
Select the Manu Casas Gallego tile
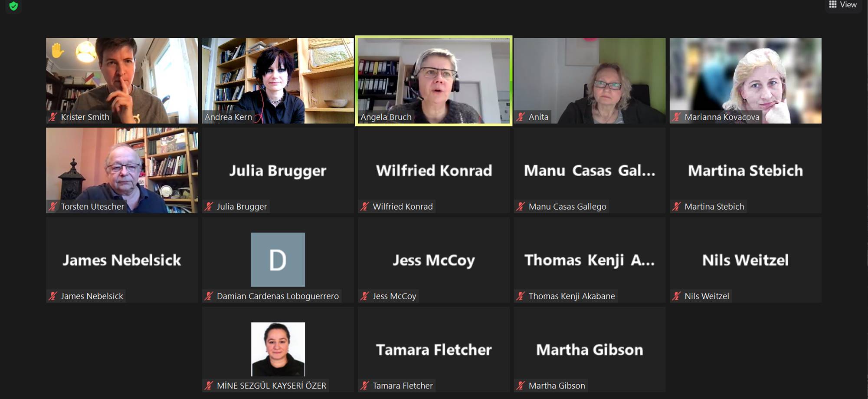590,170
